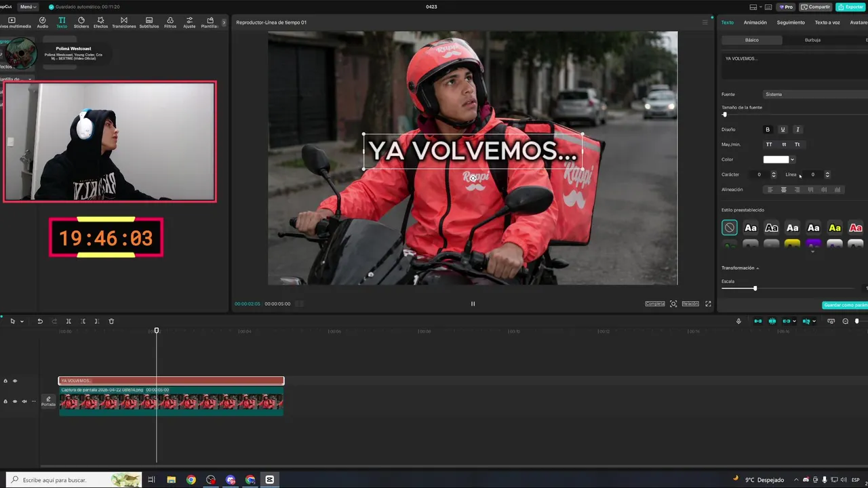Viewport: 868px width, 488px height.
Task: Click the Guardar como parámetro button
Action: tap(845, 305)
